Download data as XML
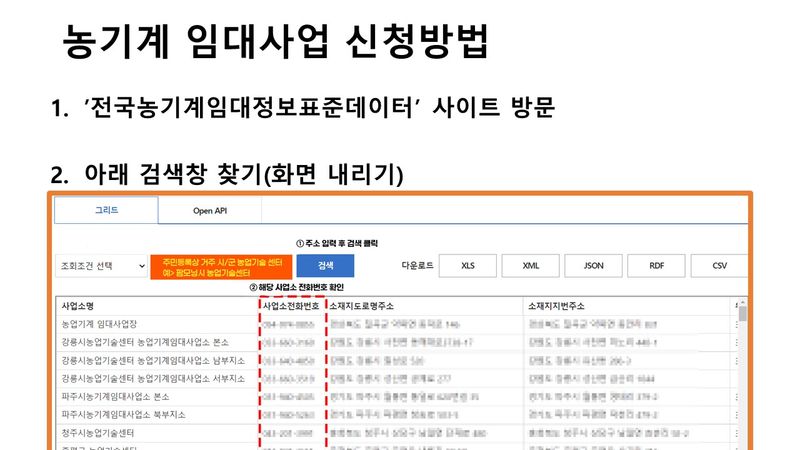 coord(531,266)
